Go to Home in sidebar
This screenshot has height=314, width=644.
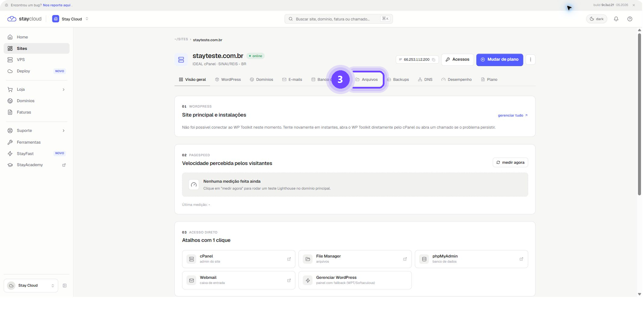pyautogui.click(x=36, y=37)
